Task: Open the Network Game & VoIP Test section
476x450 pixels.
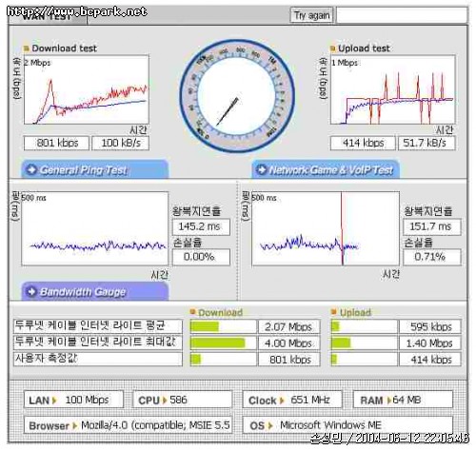Action: coord(326,169)
